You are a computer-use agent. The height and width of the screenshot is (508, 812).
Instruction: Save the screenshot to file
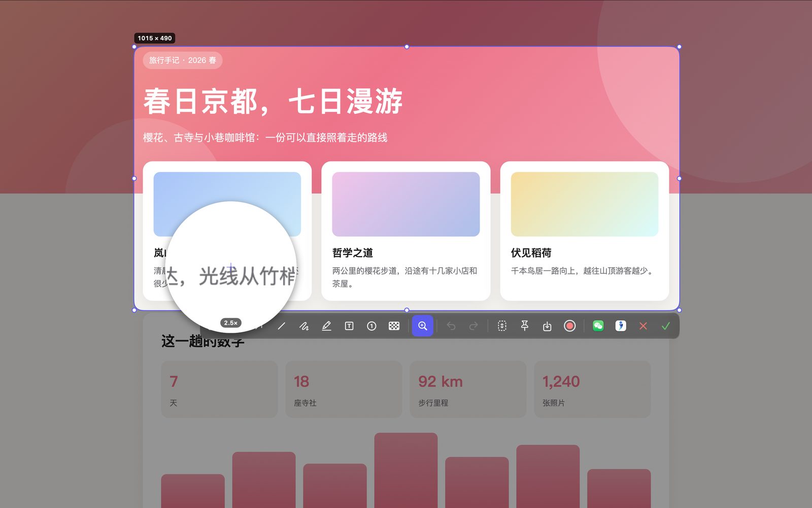click(547, 326)
